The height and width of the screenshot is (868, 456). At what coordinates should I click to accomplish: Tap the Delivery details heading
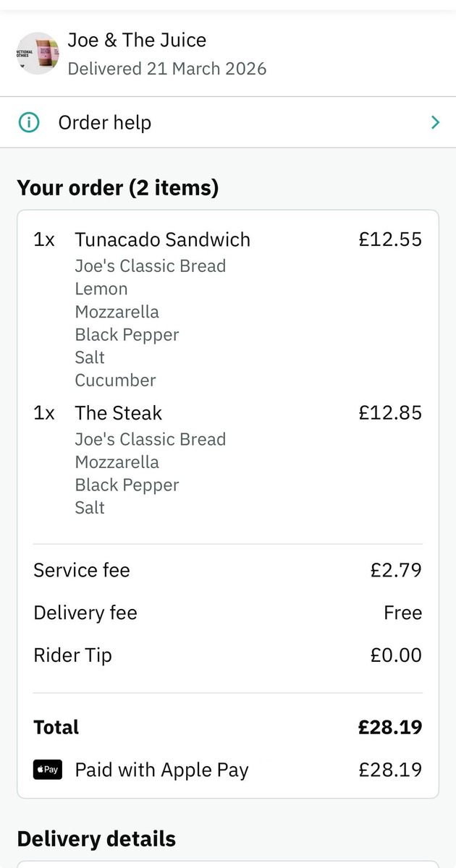click(x=96, y=838)
